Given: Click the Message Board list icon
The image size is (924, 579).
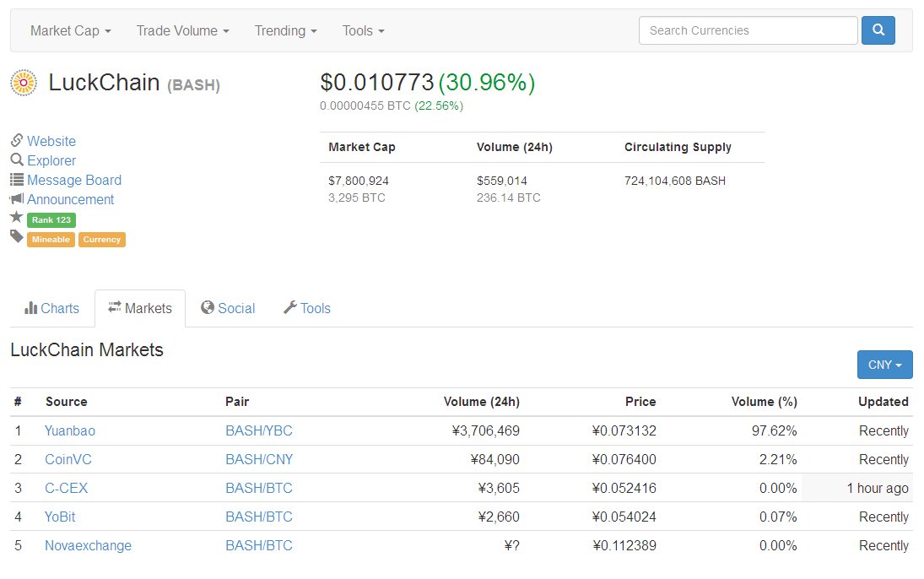Looking at the screenshot, I should pyautogui.click(x=15, y=180).
